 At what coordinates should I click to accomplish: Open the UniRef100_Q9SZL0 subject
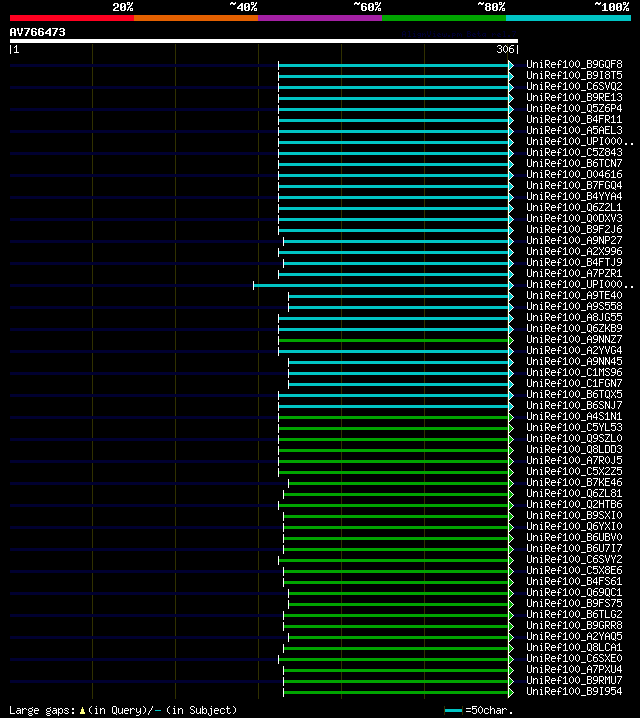click(x=574, y=438)
